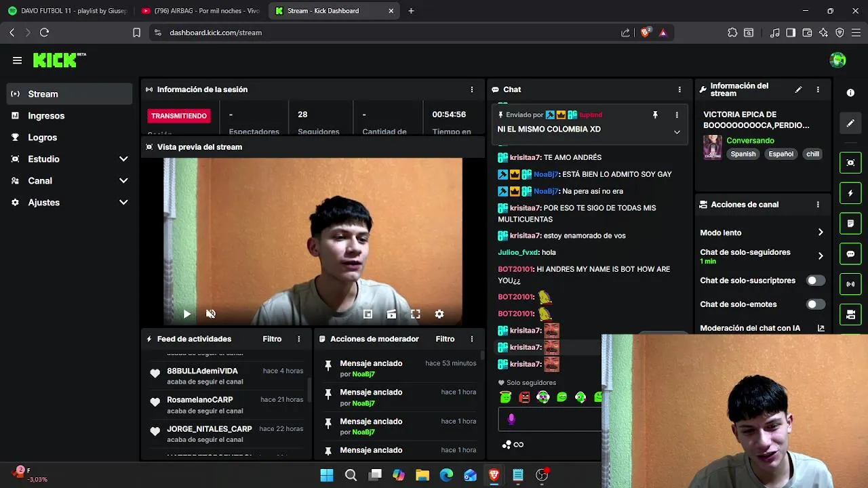Click the Spanish tag
The height and width of the screenshot is (488, 868).
click(743, 154)
